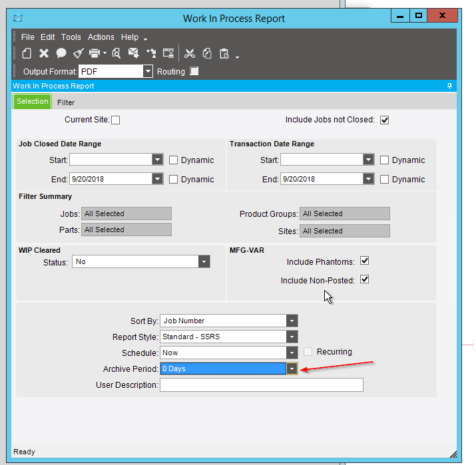Switch to the Filter tab
Screen dimensions: 476x465
coord(66,102)
